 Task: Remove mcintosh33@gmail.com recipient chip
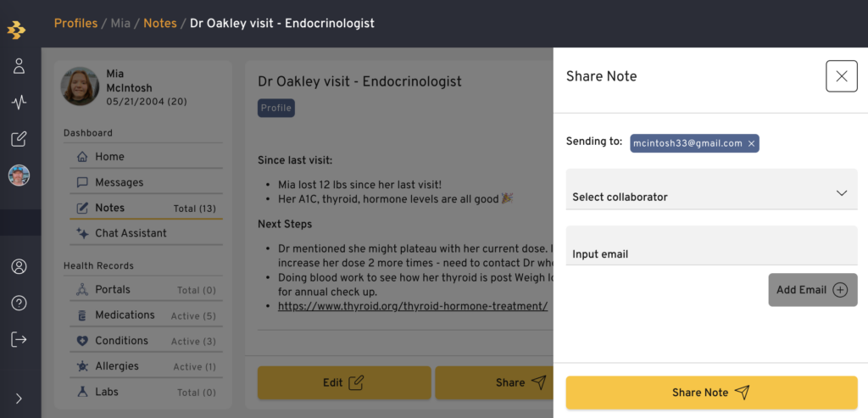(x=751, y=144)
